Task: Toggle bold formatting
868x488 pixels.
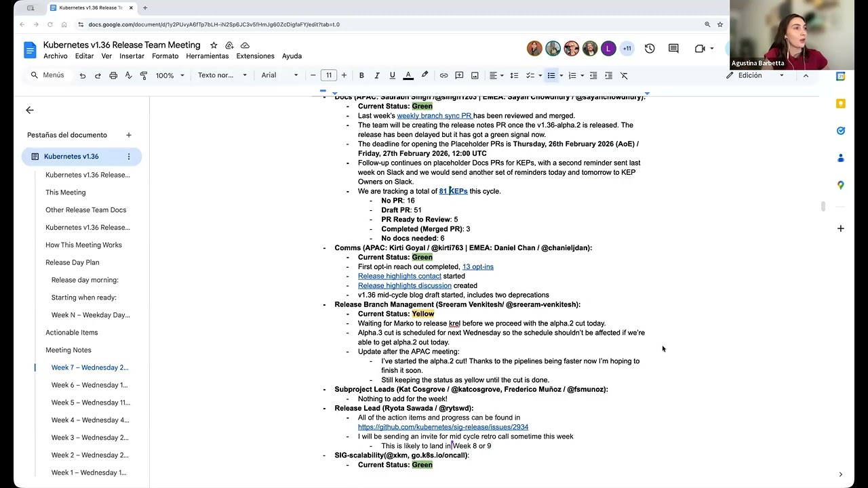Action: coord(361,75)
